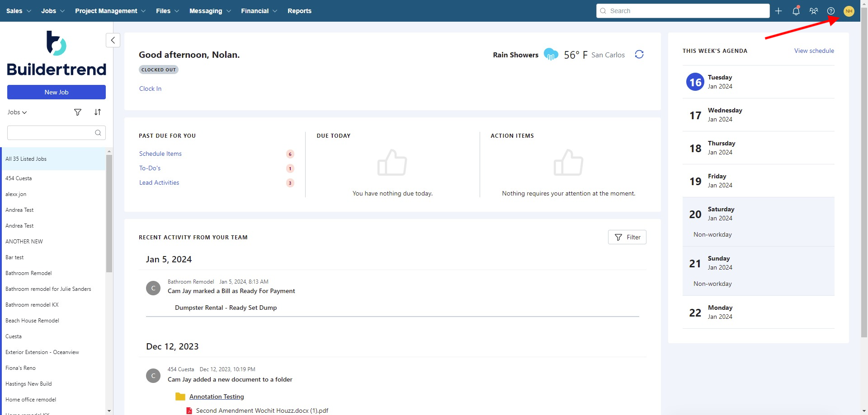
Task: Open the Annotation Testing folder link
Action: point(217,396)
